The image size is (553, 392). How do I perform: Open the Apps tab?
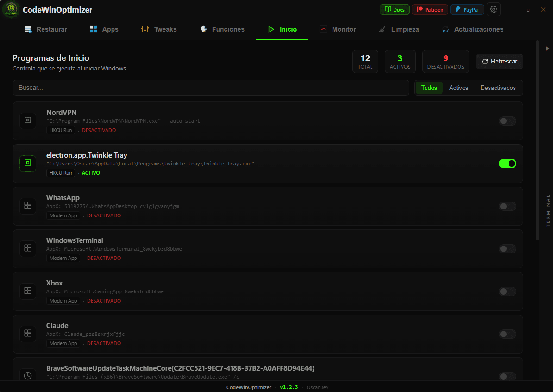pyautogui.click(x=104, y=29)
